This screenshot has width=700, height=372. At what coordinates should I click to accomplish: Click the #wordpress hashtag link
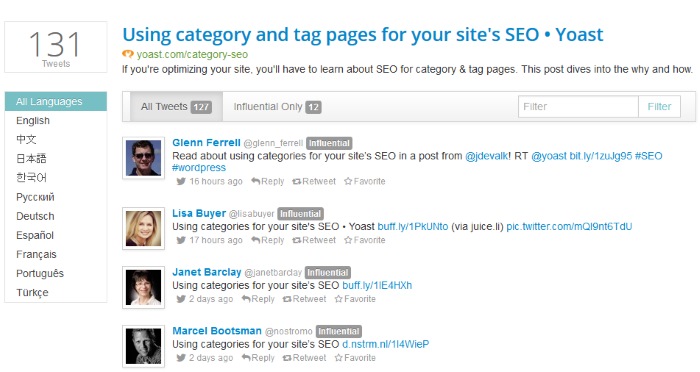[x=199, y=168]
